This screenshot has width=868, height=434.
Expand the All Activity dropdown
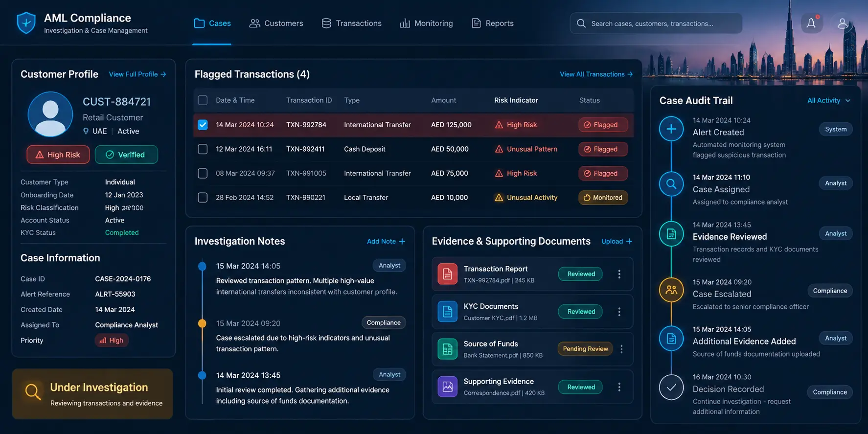[829, 100]
